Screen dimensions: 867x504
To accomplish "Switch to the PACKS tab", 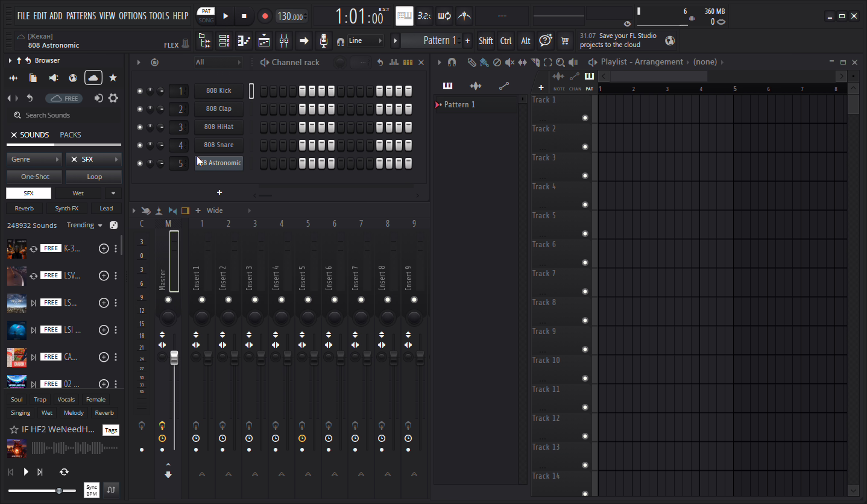I will [x=71, y=135].
